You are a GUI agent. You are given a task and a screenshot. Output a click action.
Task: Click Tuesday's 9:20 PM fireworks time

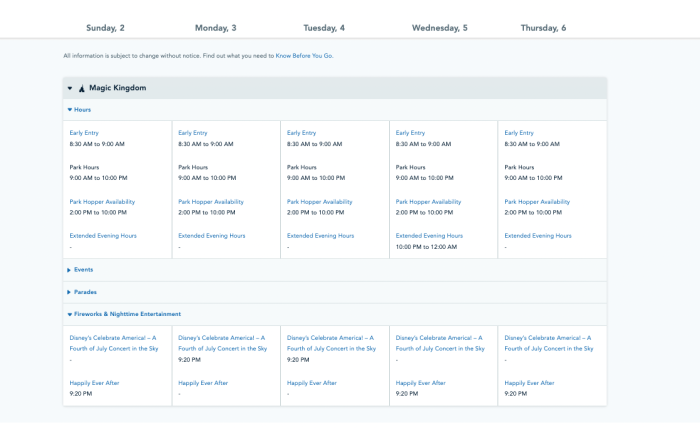click(298, 360)
